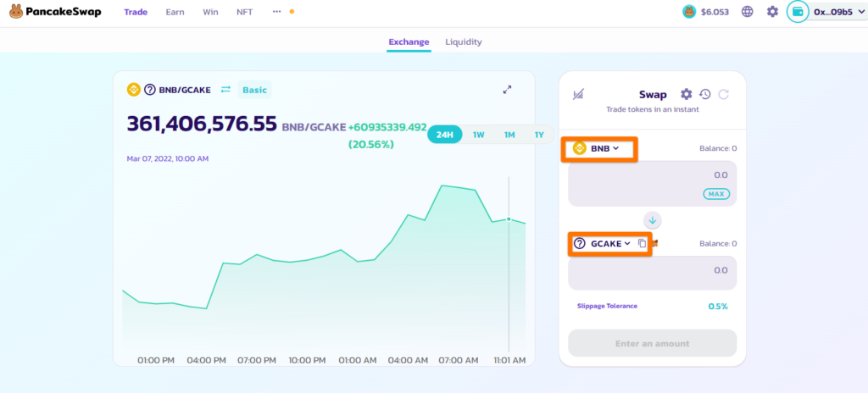Open the GCAKE token selector dropdown
This screenshot has height=393, width=868.
tap(604, 243)
